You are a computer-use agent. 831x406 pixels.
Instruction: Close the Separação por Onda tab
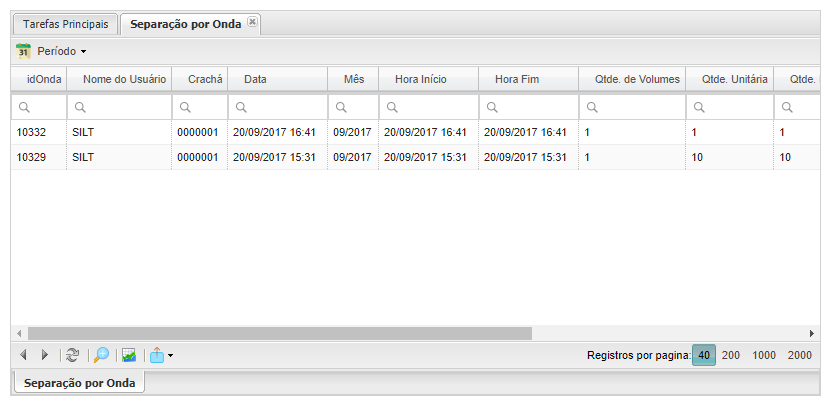click(x=252, y=21)
